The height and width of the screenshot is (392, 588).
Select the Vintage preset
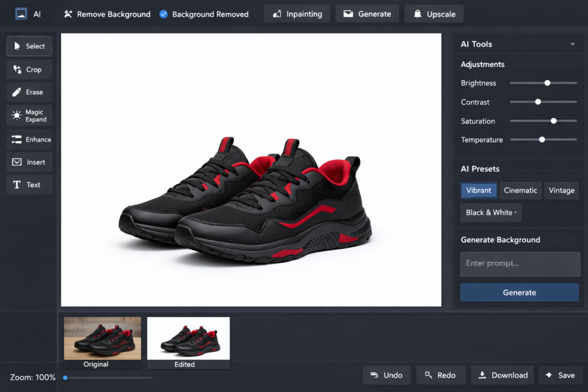pyautogui.click(x=562, y=190)
